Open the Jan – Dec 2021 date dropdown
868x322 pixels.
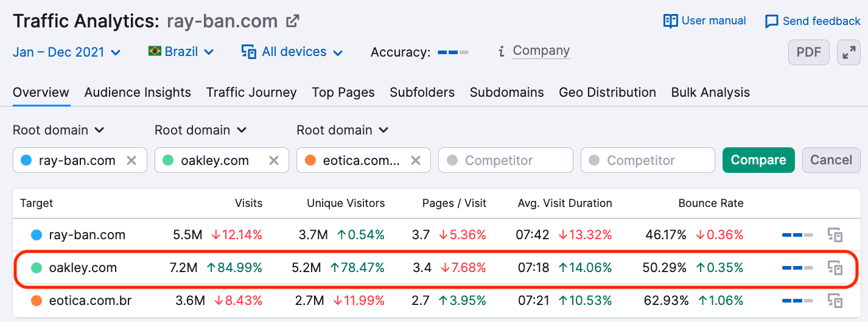pos(67,52)
